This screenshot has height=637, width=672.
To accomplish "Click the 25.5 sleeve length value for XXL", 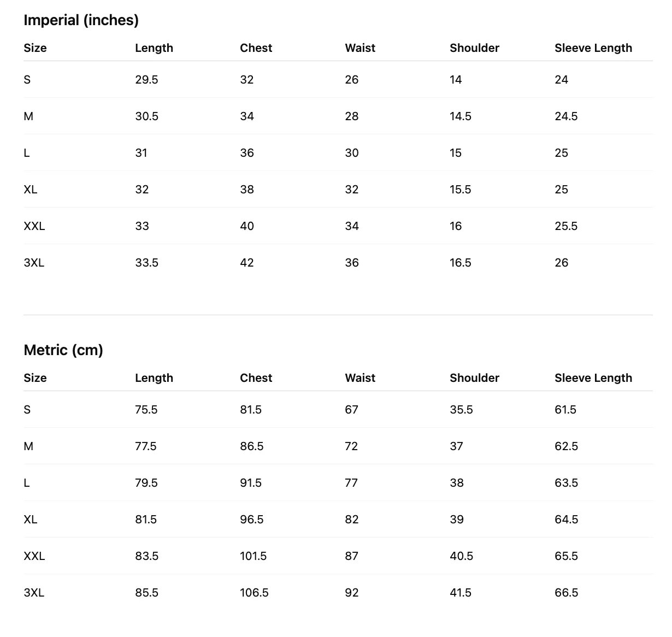I will (x=566, y=226).
